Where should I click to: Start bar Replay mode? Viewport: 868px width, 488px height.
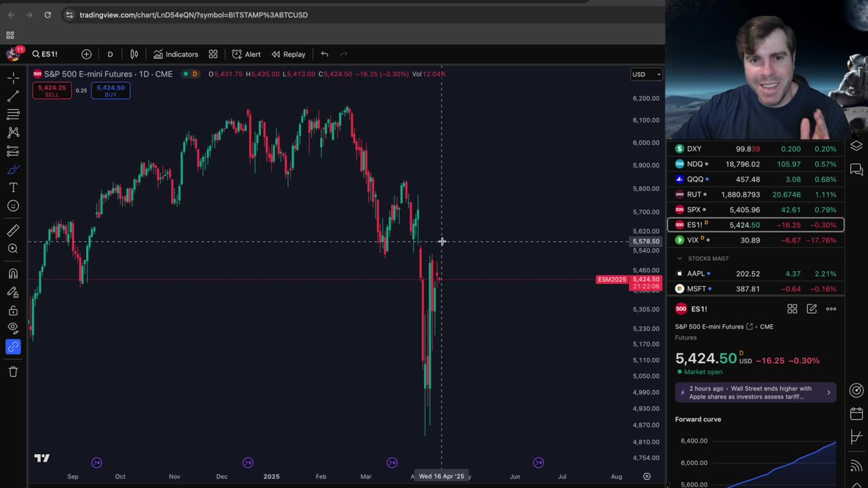(x=288, y=54)
